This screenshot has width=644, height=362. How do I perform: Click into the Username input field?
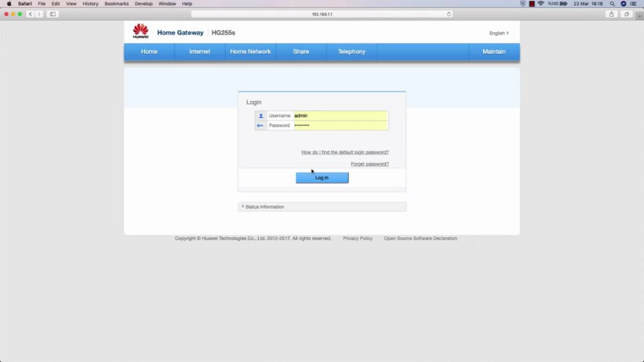pyautogui.click(x=341, y=116)
